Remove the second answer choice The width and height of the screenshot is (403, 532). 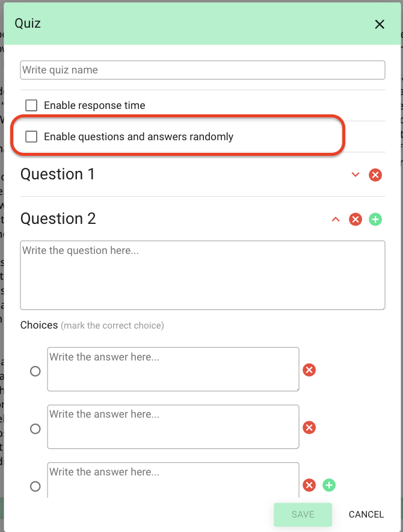coord(309,427)
